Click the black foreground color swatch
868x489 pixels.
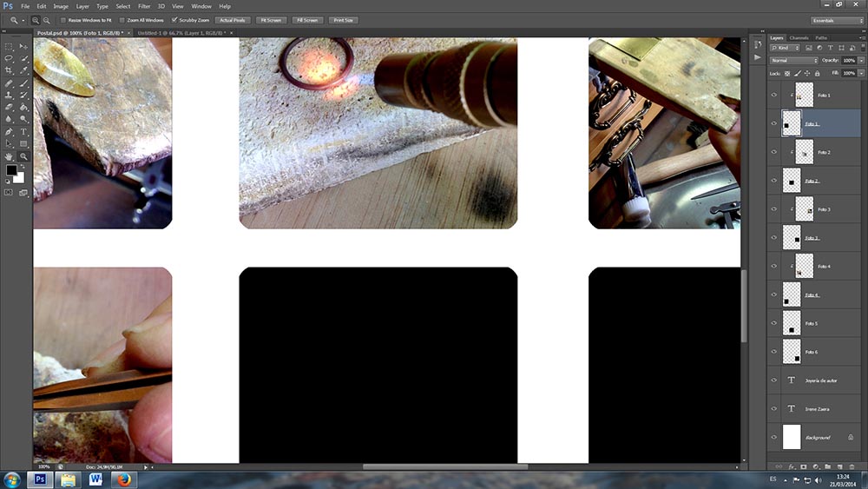pos(12,171)
